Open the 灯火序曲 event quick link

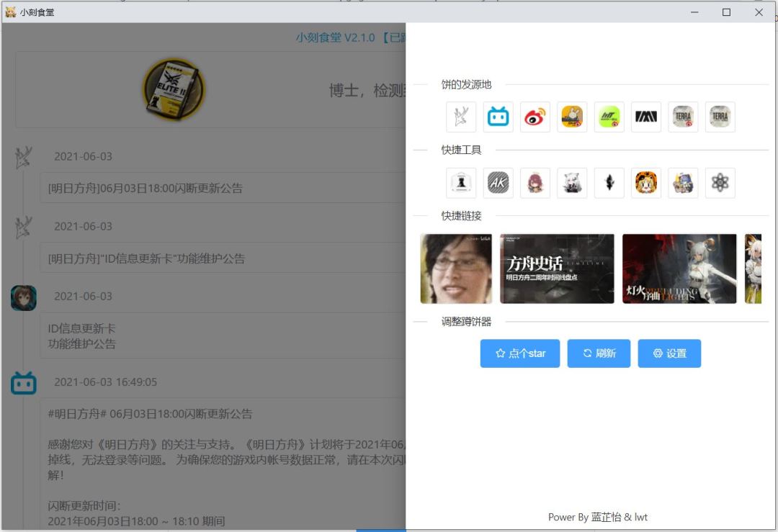tap(679, 269)
